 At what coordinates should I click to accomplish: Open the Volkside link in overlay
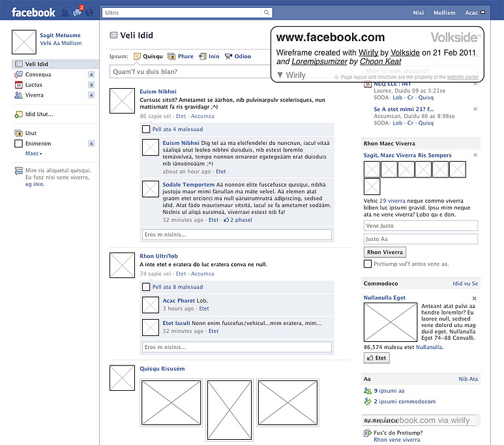(405, 52)
